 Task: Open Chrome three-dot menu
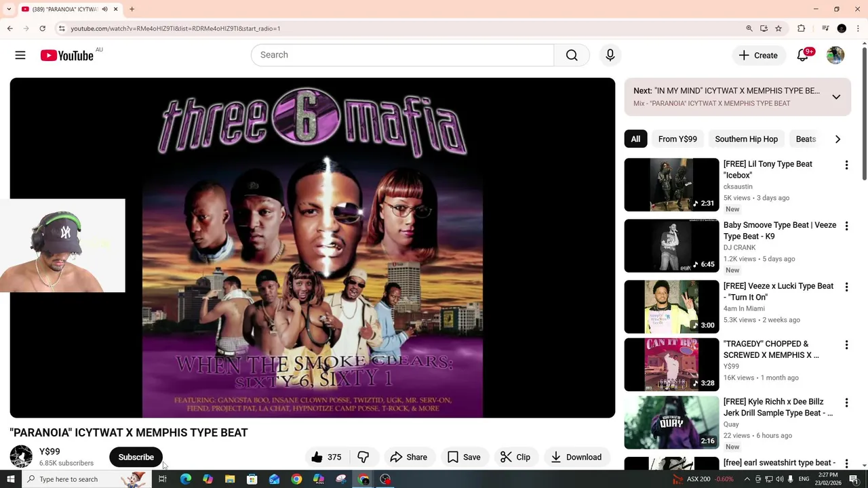[x=859, y=28]
